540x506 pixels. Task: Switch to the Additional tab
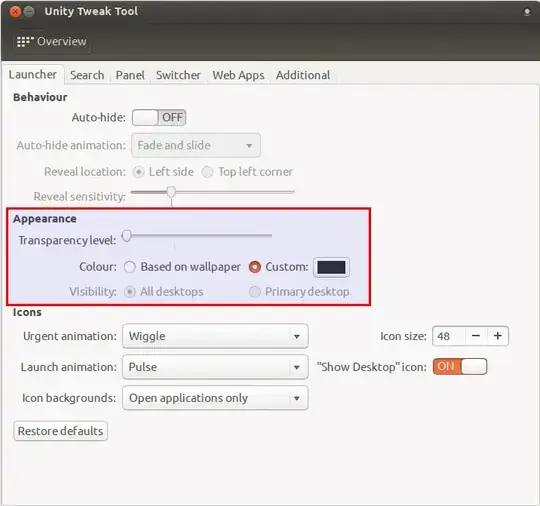tap(303, 75)
